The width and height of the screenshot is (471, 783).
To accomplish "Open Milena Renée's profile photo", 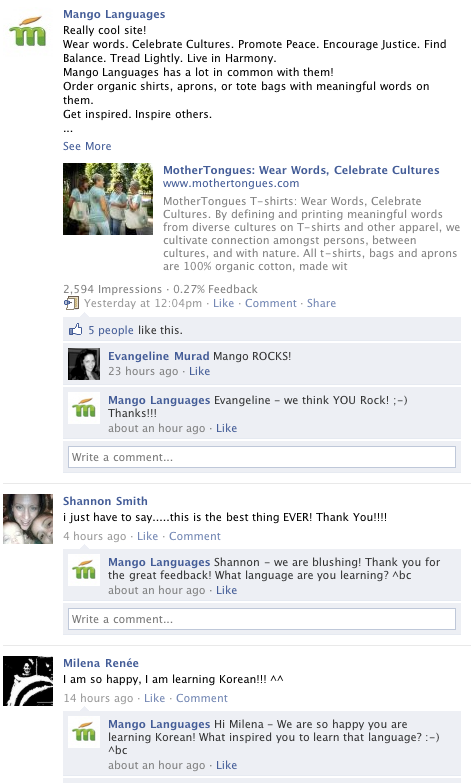I will [28, 681].
